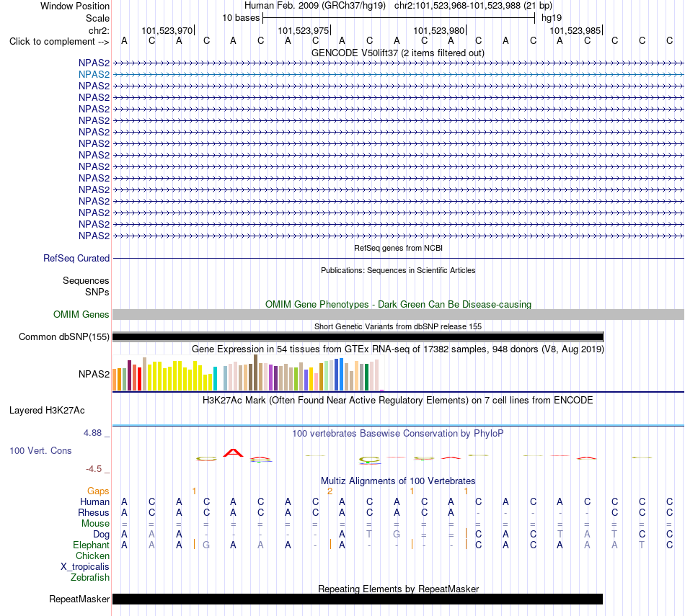This screenshot has height=616, width=685.
Task: Click the 4.88 PhyloP upper scale value
Action: (92, 432)
